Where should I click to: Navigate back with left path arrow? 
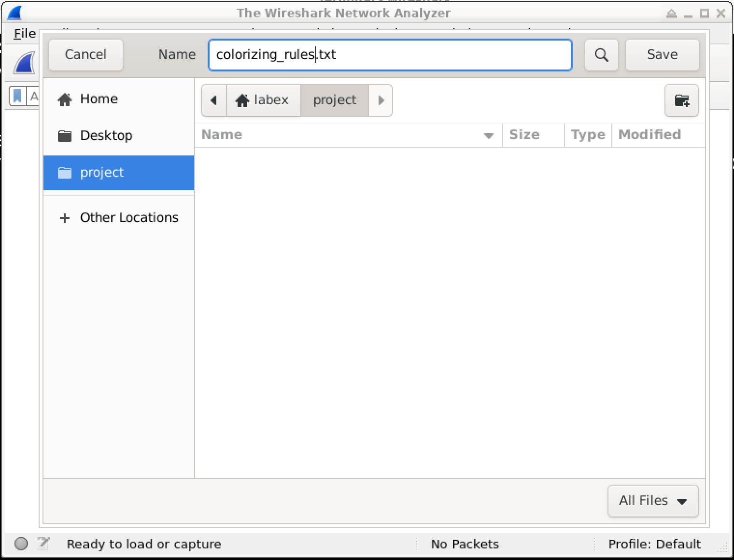tap(213, 100)
